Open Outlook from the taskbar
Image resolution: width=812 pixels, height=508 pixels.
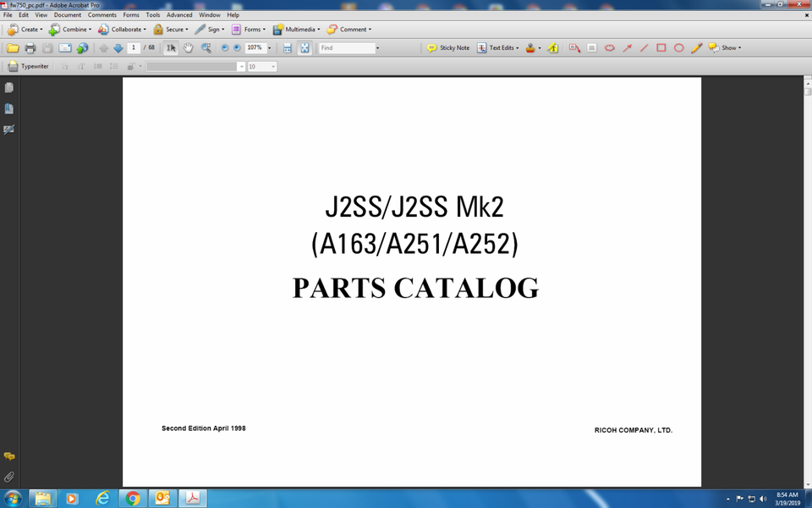point(162,499)
